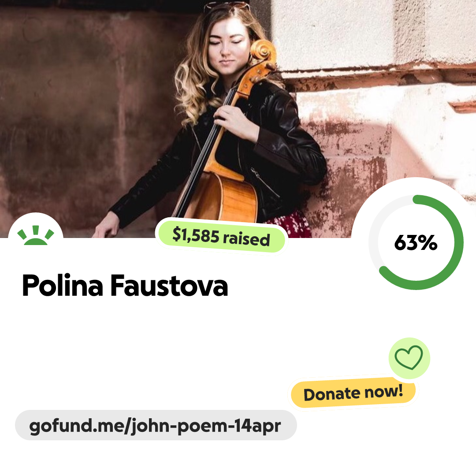Select the Polina Faustova campaign title

(125, 285)
